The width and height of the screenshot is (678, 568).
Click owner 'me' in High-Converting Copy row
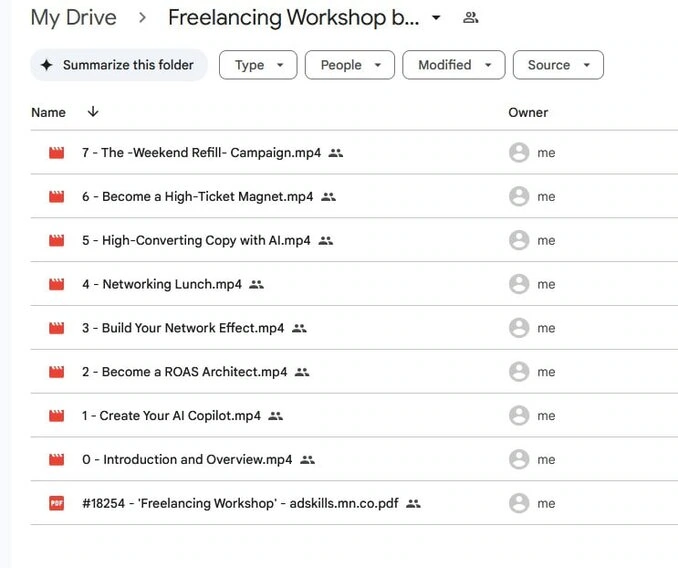coord(546,240)
